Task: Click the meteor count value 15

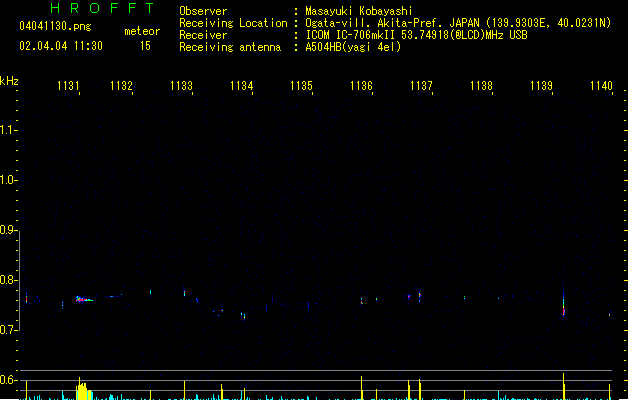Action: tap(145, 46)
